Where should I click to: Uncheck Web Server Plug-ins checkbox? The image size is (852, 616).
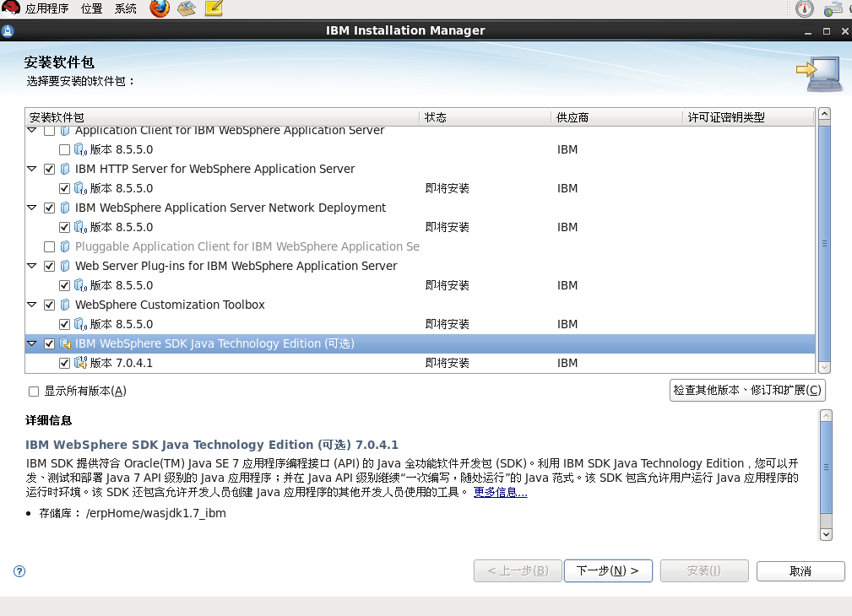click(x=50, y=266)
